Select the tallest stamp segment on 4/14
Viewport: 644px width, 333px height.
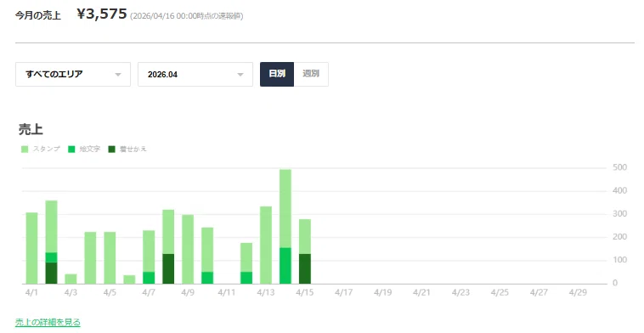[x=285, y=209]
